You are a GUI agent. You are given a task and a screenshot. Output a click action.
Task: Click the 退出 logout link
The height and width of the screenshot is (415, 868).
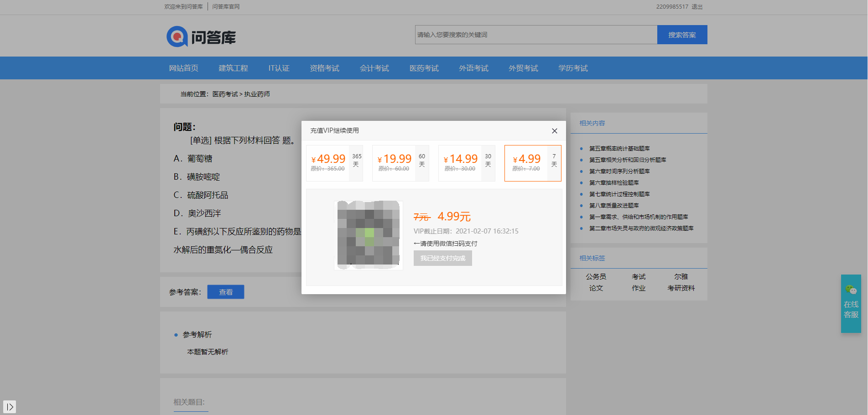[x=697, y=7]
